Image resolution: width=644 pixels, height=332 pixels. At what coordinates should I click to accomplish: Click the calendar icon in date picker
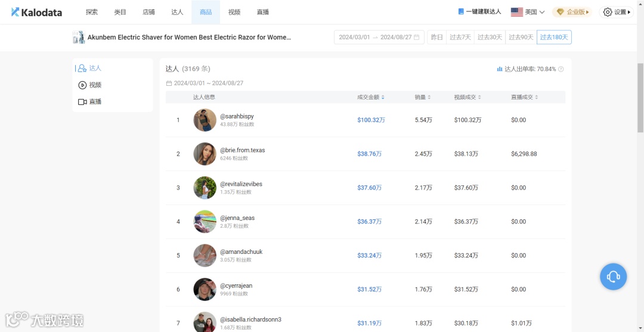pos(416,38)
